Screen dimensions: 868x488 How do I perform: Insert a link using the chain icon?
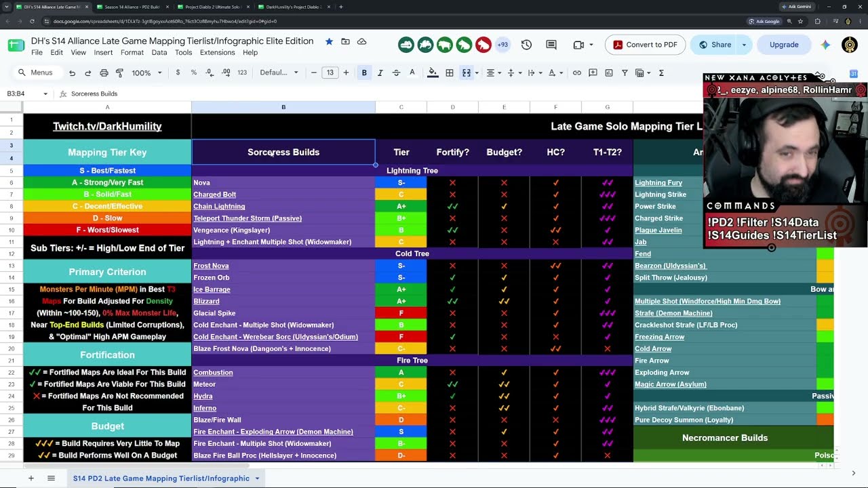click(x=576, y=73)
